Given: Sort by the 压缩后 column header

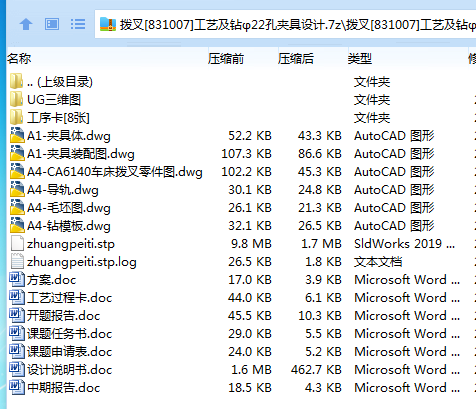Looking at the screenshot, I should (x=296, y=59).
